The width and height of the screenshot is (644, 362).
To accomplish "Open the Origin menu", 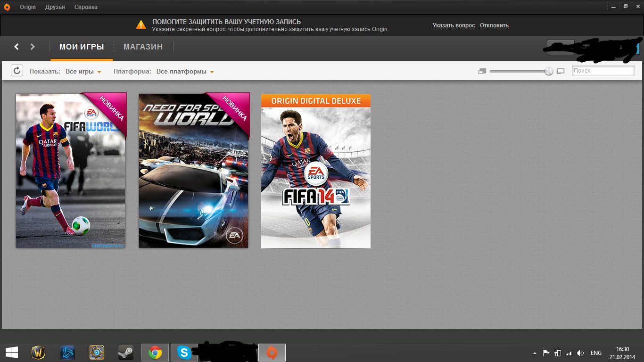I will coord(28,7).
